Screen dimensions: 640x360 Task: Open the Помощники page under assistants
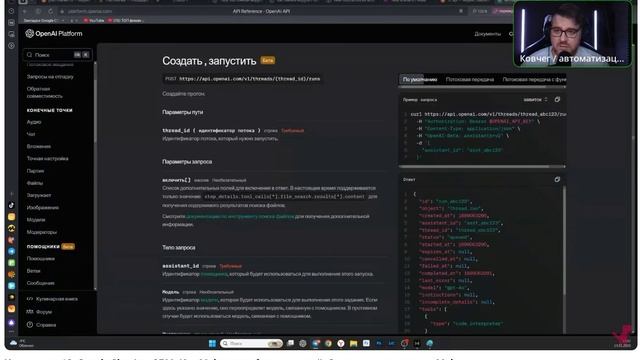pos(40,258)
